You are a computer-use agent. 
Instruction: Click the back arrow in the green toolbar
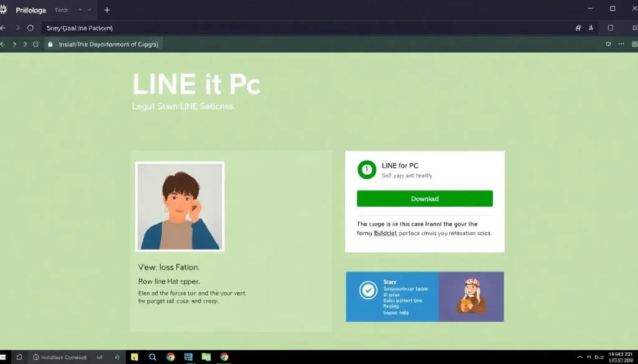point(3,44)
